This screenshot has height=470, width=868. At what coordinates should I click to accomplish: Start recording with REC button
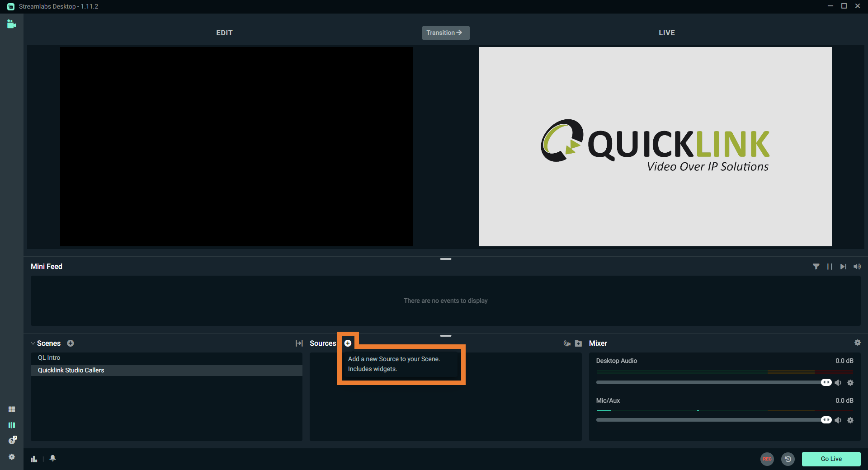click(x=767, y=459)
